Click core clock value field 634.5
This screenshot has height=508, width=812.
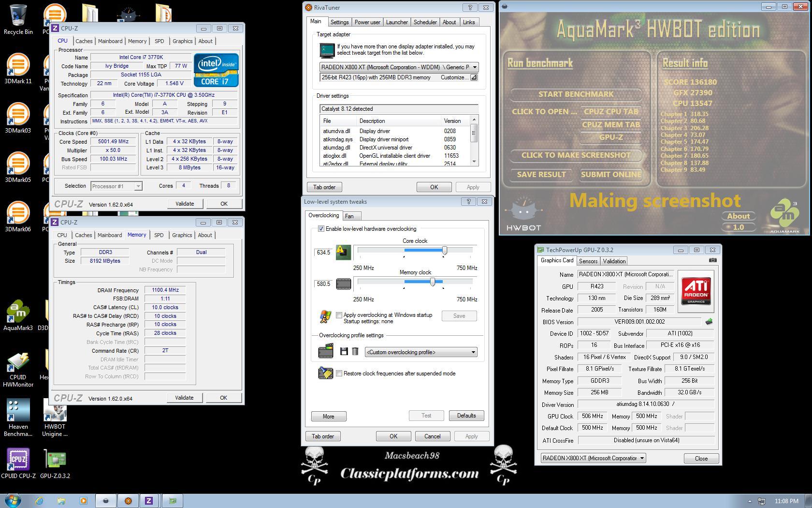(323, 253)
